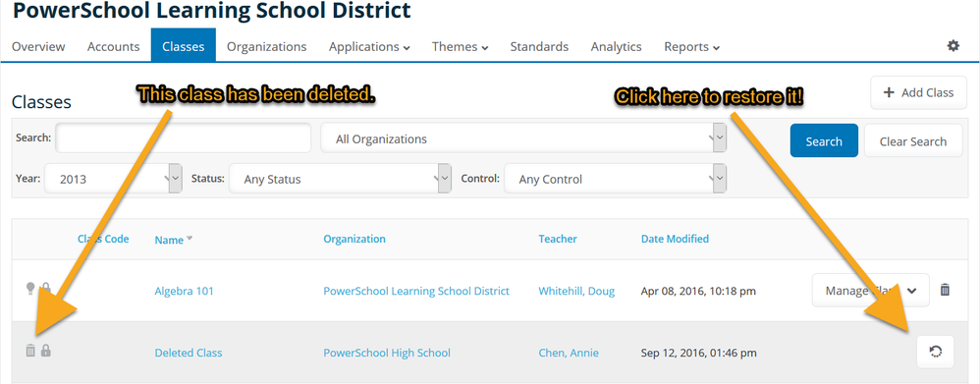Open the PowerSchool High School organization link
This screenshot has height=384, width=980.
[x=387, y=353]
